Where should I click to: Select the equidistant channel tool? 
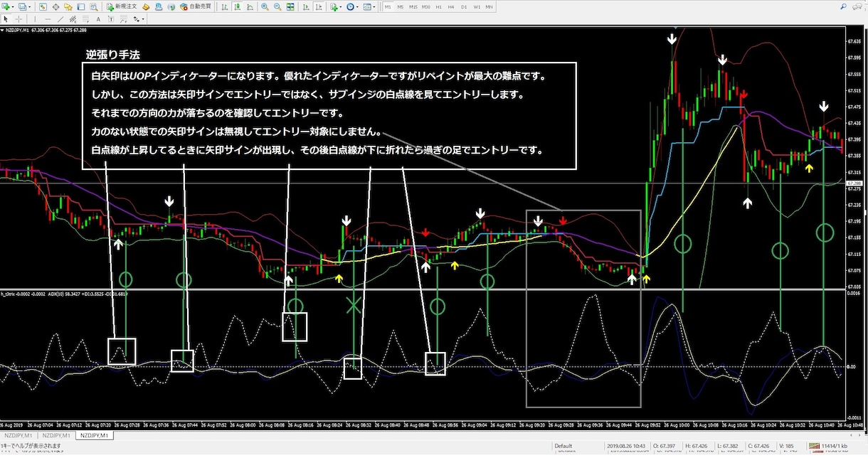[75, 19]
